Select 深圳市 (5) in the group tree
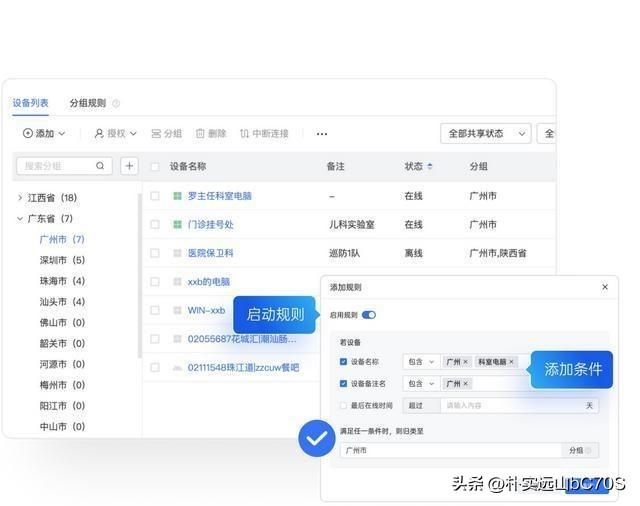This screenshot has height=506, width=640. pos(62,260)
